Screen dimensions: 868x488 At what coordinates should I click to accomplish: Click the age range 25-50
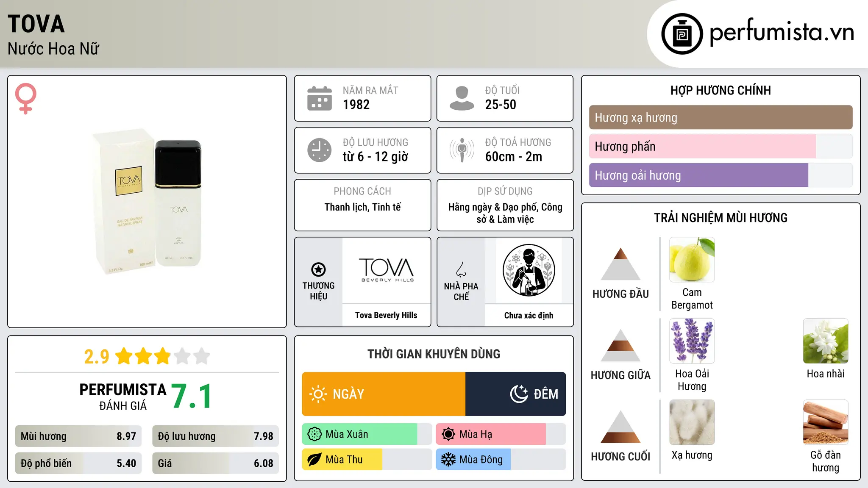click(x=501, y=105)
